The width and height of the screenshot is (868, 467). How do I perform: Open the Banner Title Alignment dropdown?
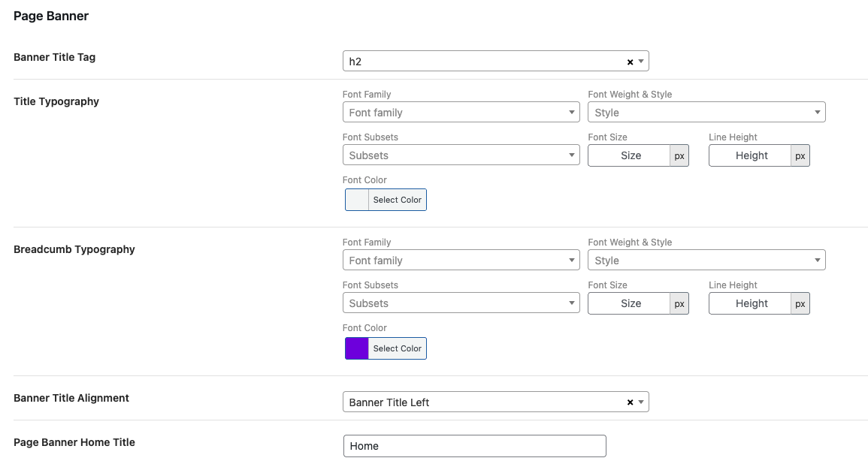488,402
